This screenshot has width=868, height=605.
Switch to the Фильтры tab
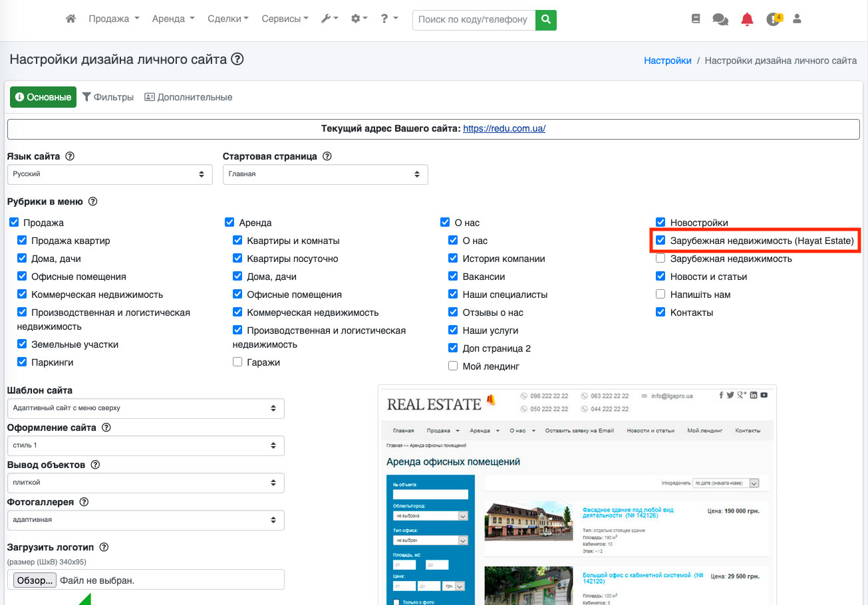[108, 97]
